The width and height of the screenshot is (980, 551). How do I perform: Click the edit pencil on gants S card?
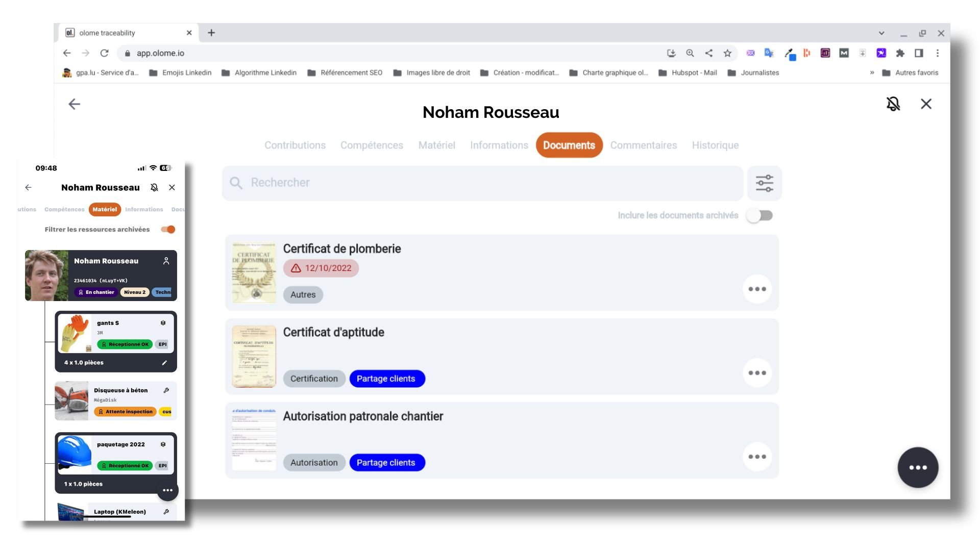coord(164,363)
